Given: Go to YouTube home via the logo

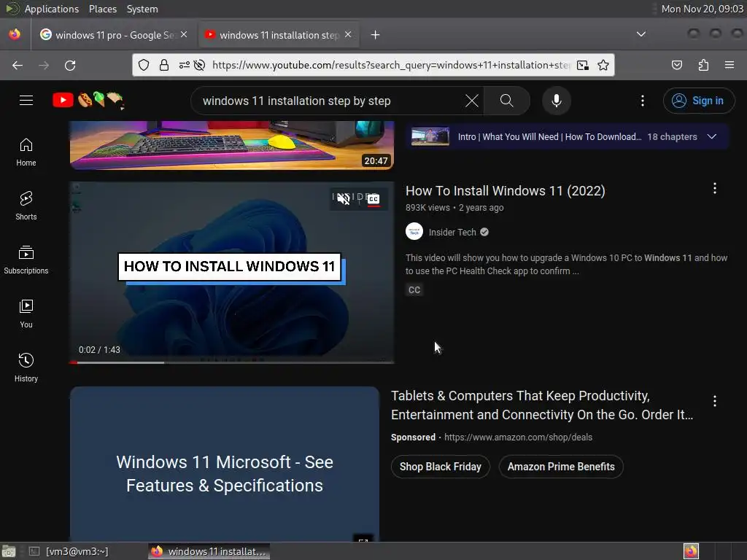Looking at the screenshot, I should tap(88, 100).
